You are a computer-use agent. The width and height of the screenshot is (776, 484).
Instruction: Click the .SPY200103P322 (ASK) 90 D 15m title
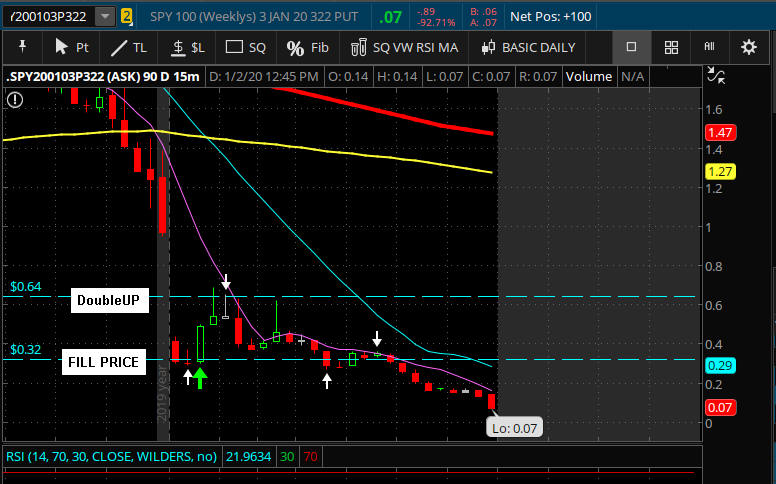103,77
